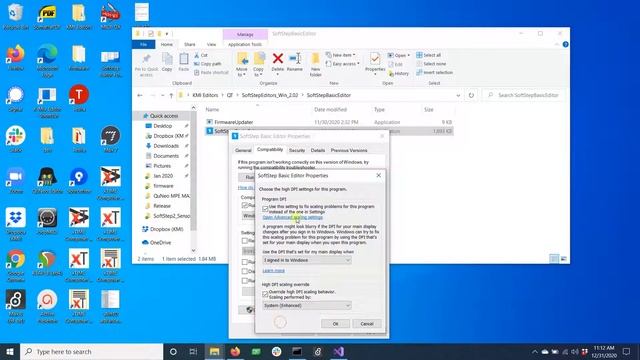Click Select all in ribbon
640x360 pixels.
pyautogui.click(x=429, y=55)
